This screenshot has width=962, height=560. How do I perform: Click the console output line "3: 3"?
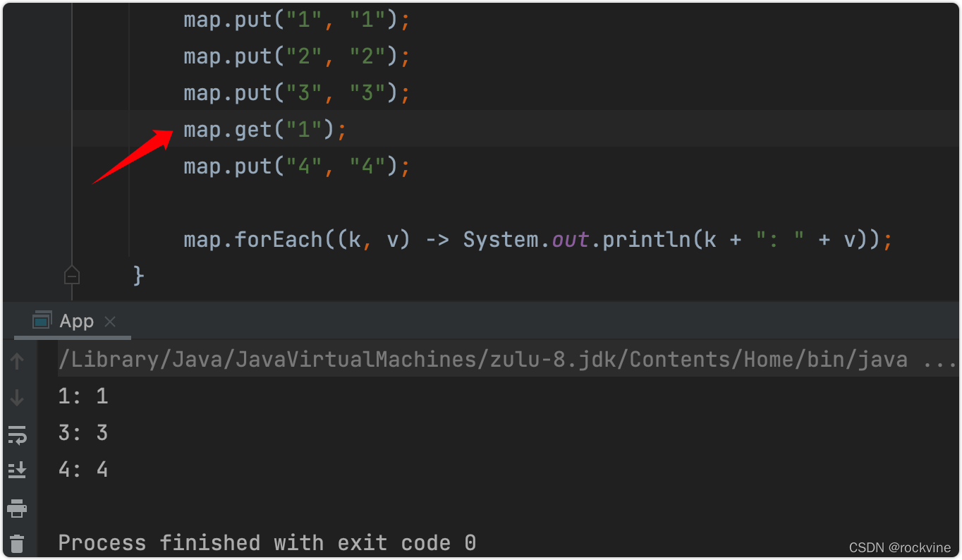click(x=83, y=433)
